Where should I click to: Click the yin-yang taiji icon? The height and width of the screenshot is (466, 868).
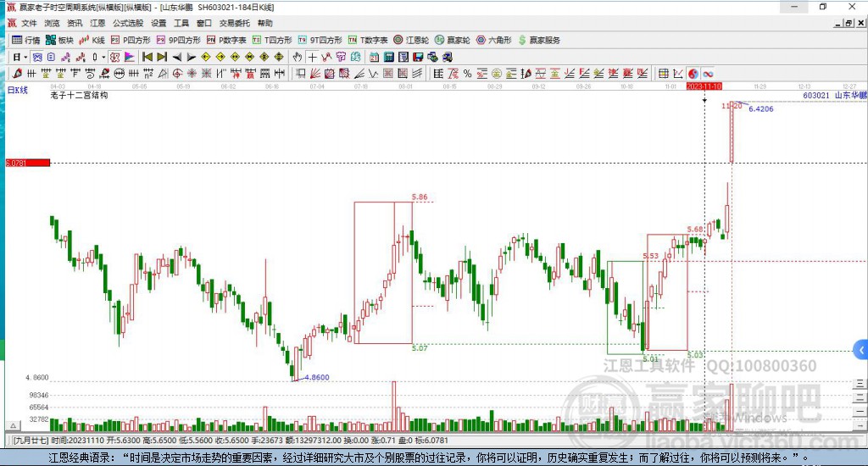coord(693,74)
